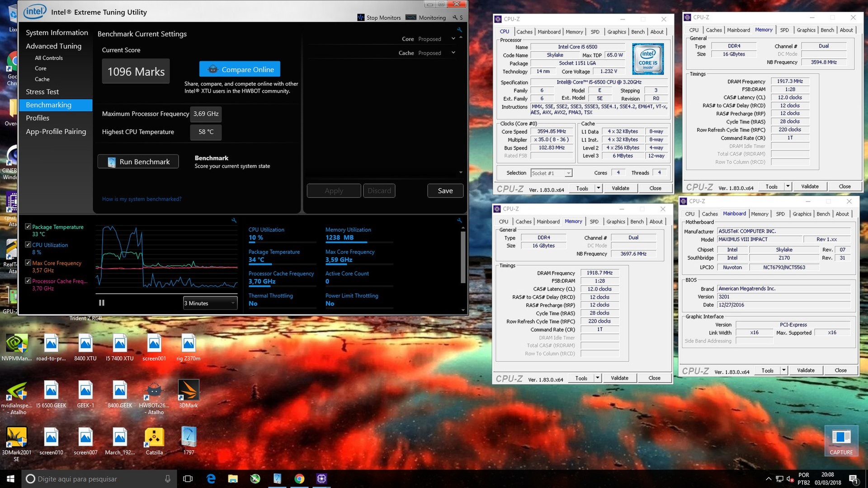The height and width of the screenshot is (488, 868).
Task: Open File Explorer from taskbar
Action: 233,479
